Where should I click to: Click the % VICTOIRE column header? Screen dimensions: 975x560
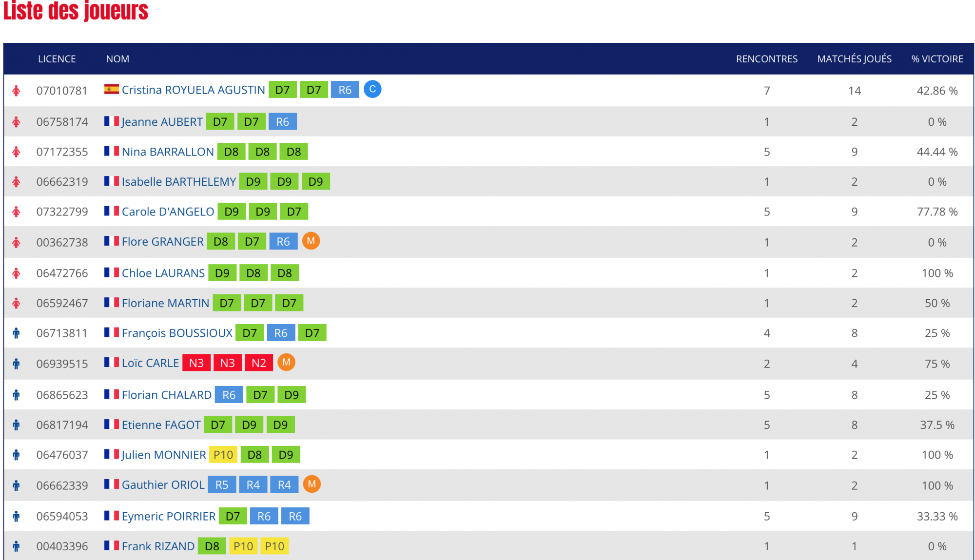tap(937, 59)
